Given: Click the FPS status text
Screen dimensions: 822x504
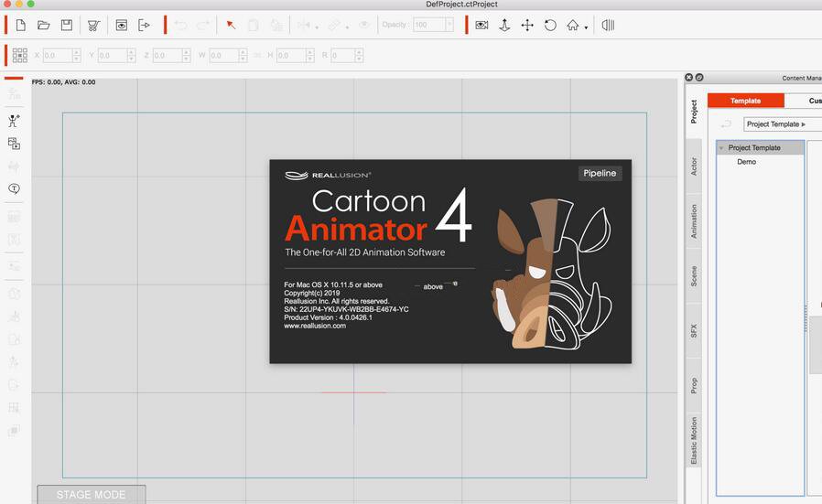Looking at the screenshot, I should 63,82.
